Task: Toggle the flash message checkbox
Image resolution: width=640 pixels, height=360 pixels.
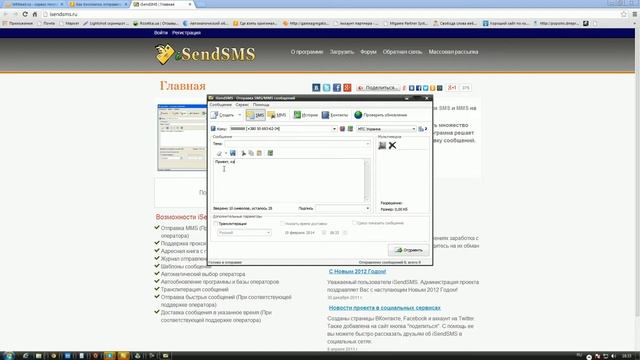Action: (354, 223)
